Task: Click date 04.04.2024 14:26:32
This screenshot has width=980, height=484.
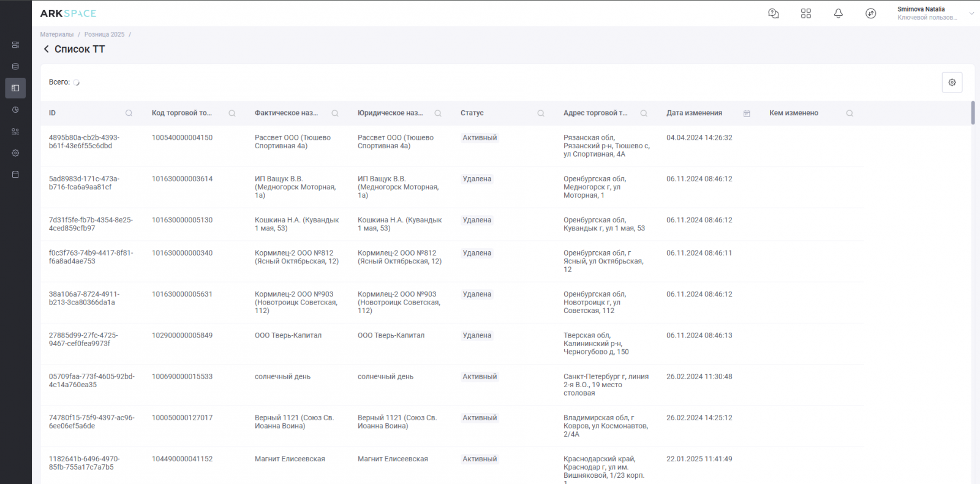Action: click(699, 138)
